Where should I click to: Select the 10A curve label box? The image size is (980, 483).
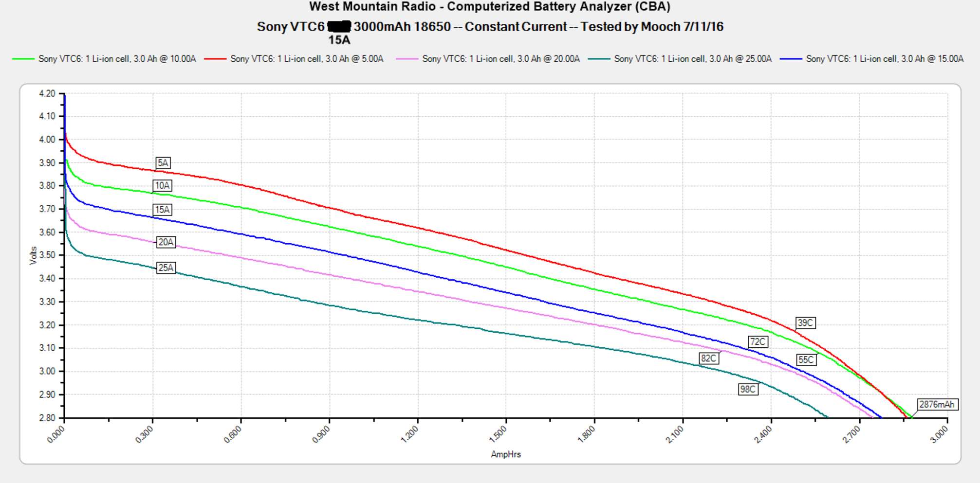click(162, 185)
